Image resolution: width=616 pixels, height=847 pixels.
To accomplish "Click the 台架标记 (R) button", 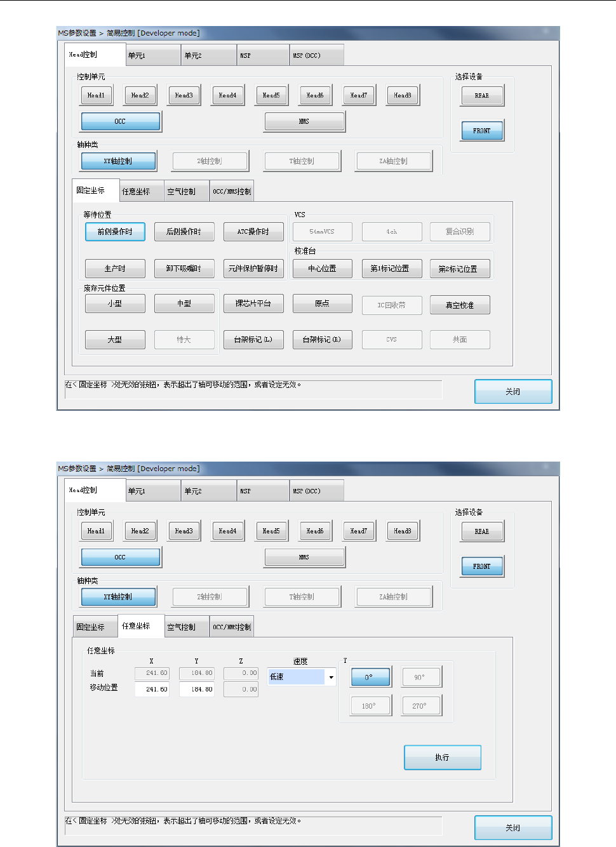I will click(323, 340).
